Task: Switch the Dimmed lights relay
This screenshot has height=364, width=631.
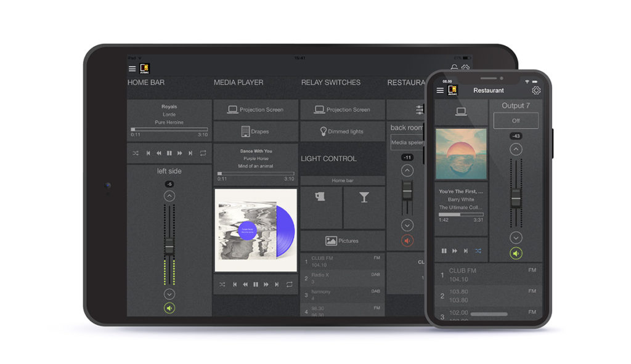Action: tap(343, 132)
